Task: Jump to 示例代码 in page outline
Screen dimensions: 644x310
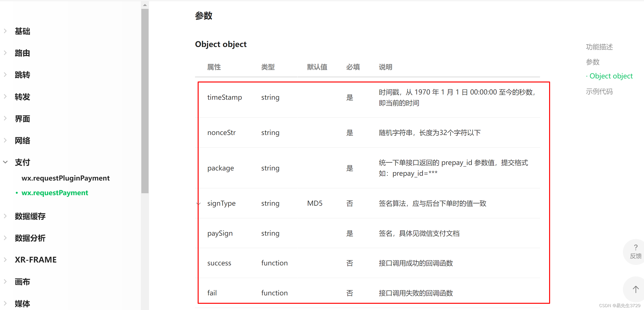Action: pos(599,92)
